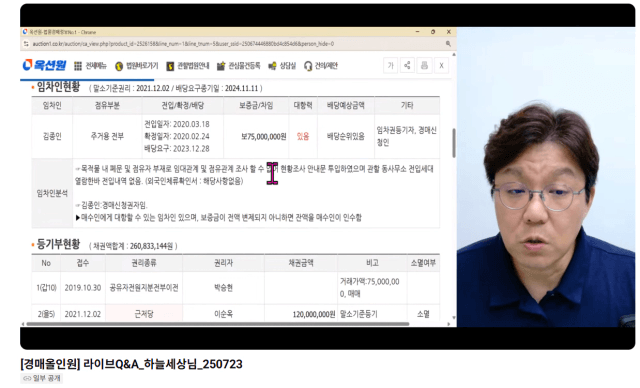640x388 pixels.
Task: Click the zoom magnifier in the address bar
Action: tap(448, 44)
